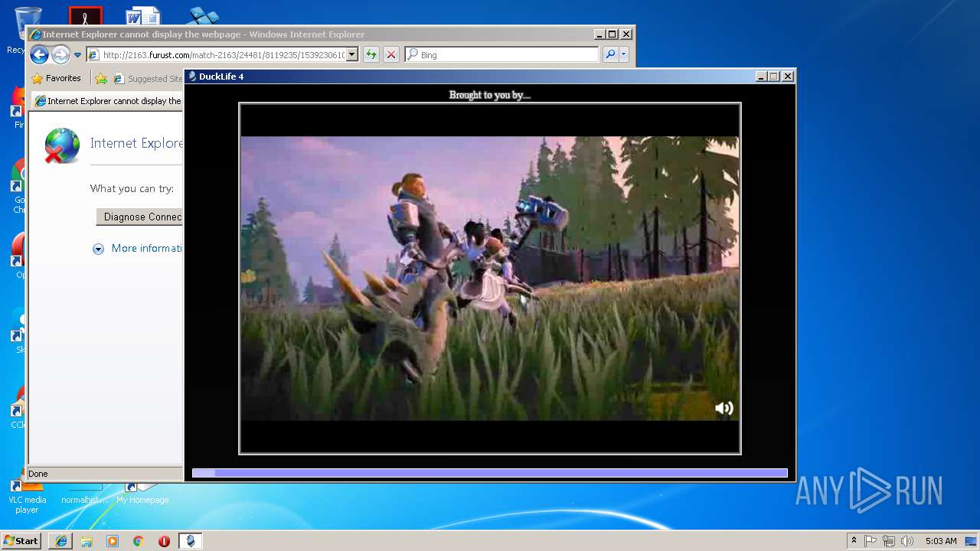This screenshot has width=980, height=551.
Task: Refresh the page in Internet Explorer
Action: pos(371,54)
